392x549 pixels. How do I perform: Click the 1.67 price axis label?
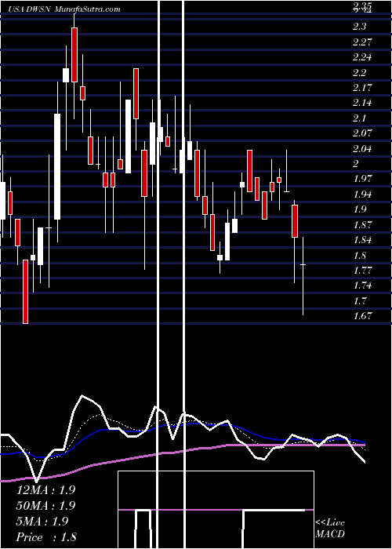tap(362, 316)
